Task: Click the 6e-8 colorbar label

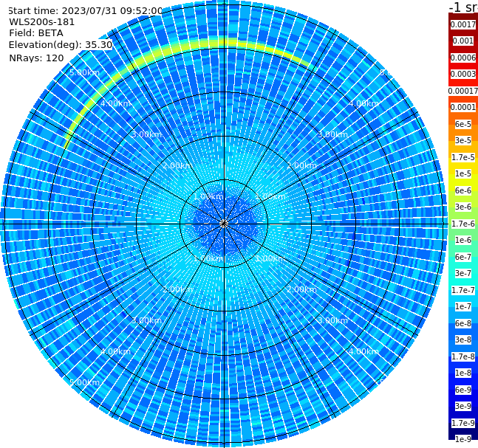Action: [463, 323]
